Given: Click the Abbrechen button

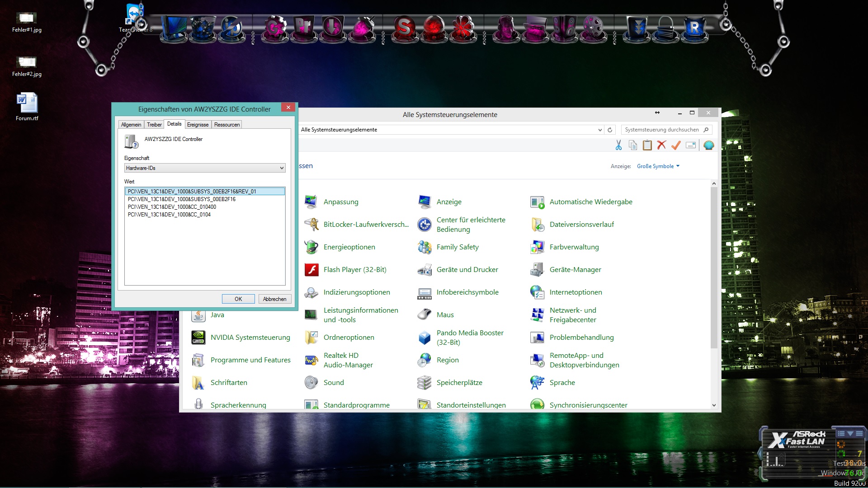Looking at the screenshot, I should pyautogui.click(x=274, y=299).
